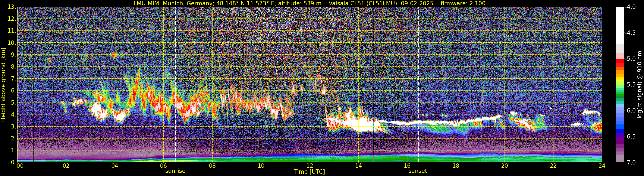
Task: Click the time axis tick label '12'
Action: coord(310,166)
